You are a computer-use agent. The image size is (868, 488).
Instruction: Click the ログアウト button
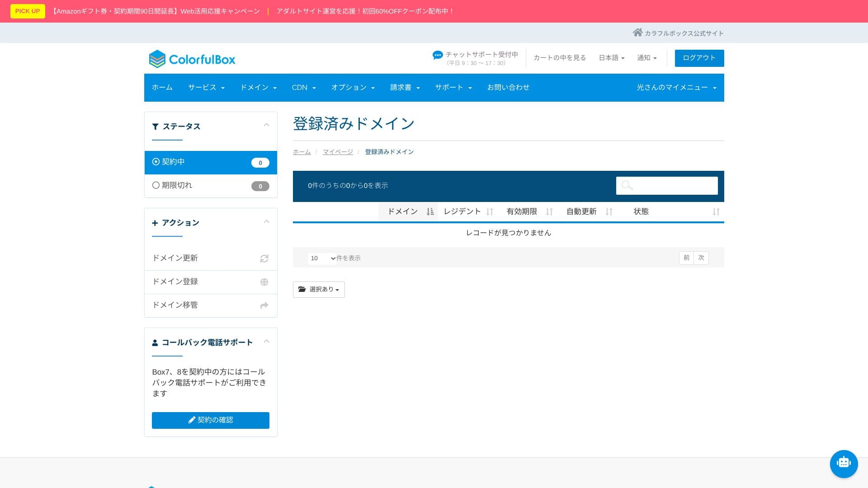(x=699, y=58)
